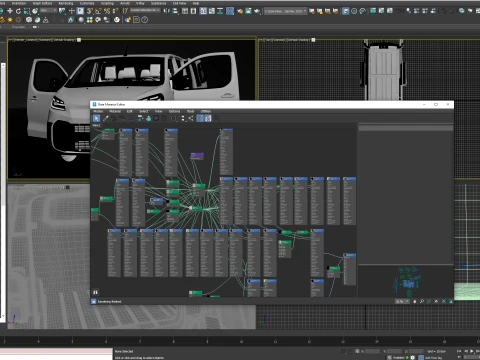Click the Top viewport label text

[x=285, y=40]
